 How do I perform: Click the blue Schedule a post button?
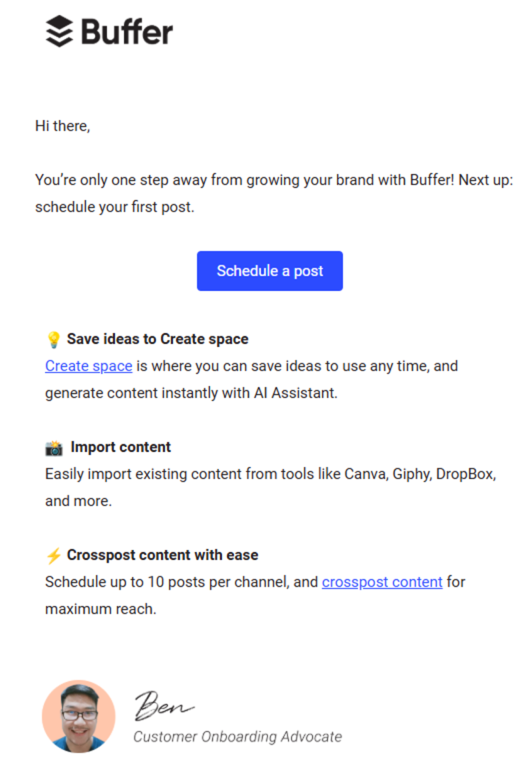click(270, 271)
